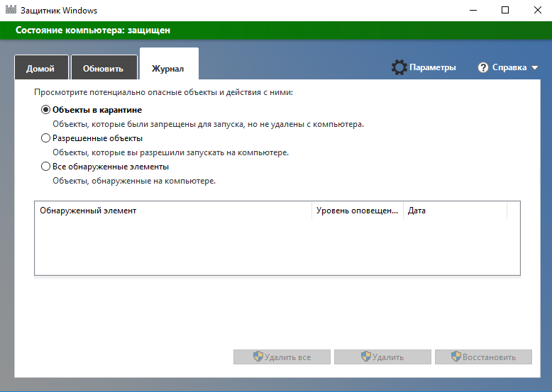Screen dimensions: 552x392
Task: Click the Удалить все button
Action: click(x=282, y=357)
